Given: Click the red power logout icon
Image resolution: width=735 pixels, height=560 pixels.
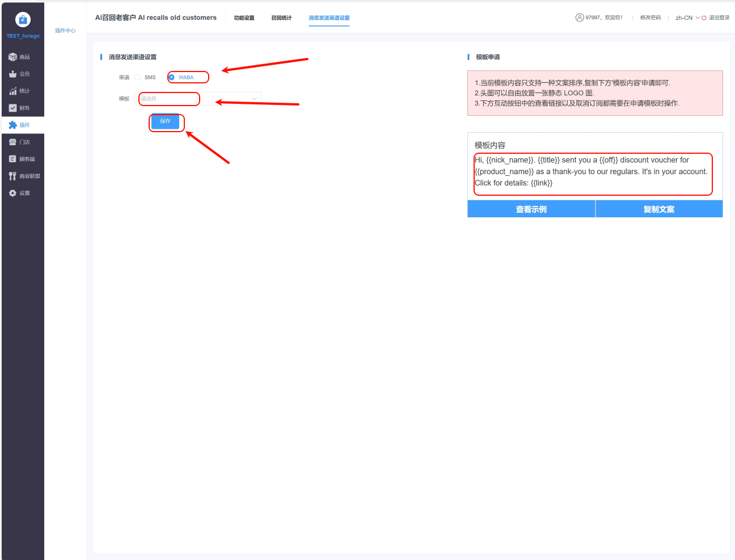Looking at the screenshot, I should click(x=704, y=18).
